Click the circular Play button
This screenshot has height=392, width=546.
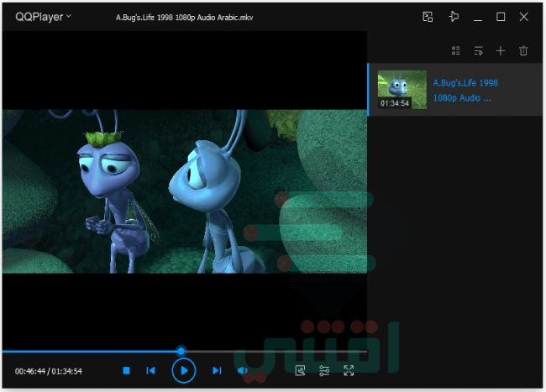(184, 370)
